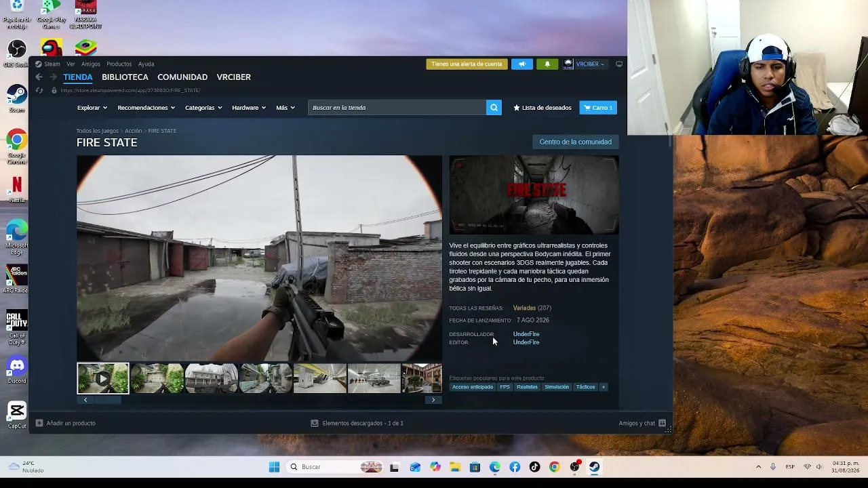Open ARC Raiders desktop shortcut
This screenshot has height=488, width=868.
(x=17, y=279)
